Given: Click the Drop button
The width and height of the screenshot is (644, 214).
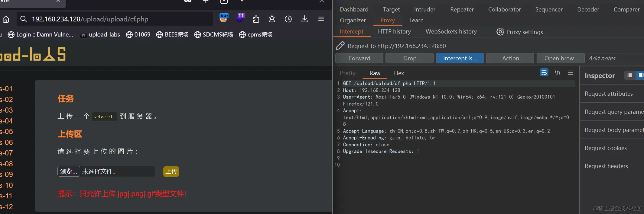Looking at the screenshot, I should click(410, 58).
